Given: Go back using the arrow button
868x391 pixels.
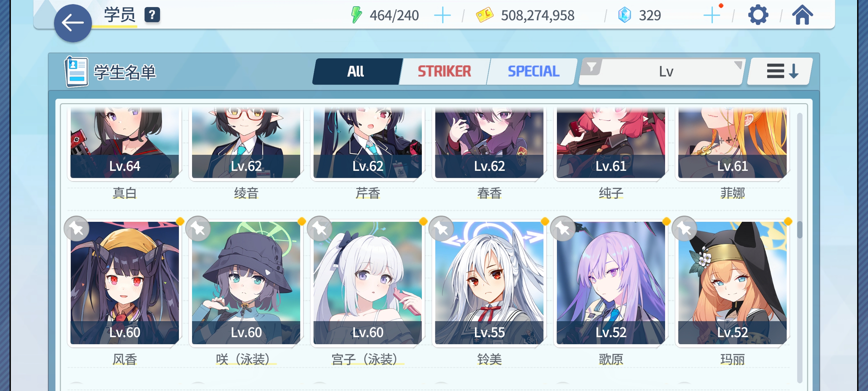Looking at the screenshot, I should pyautogui.click(x=72, y=23).
